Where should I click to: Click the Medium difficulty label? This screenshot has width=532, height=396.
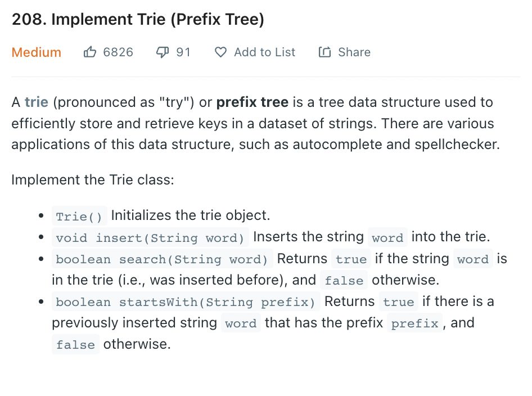pyautogui.click(x=37, y=52)
